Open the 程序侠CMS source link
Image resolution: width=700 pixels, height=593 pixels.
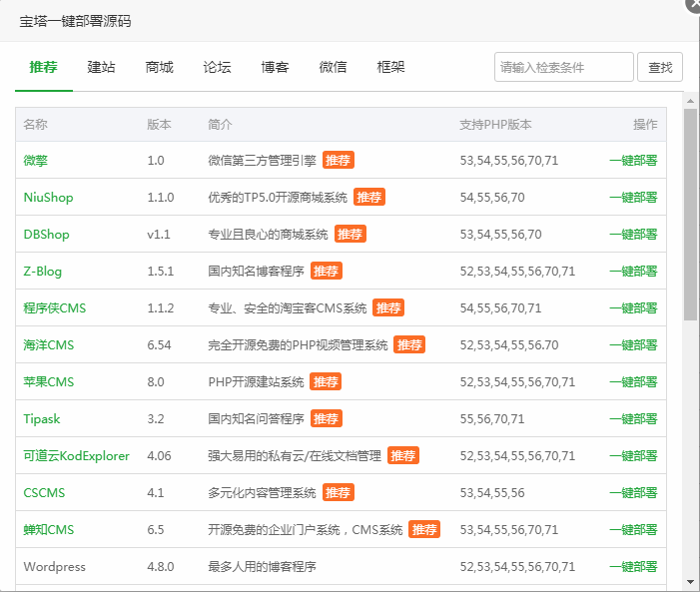click(x=55, y=308)
